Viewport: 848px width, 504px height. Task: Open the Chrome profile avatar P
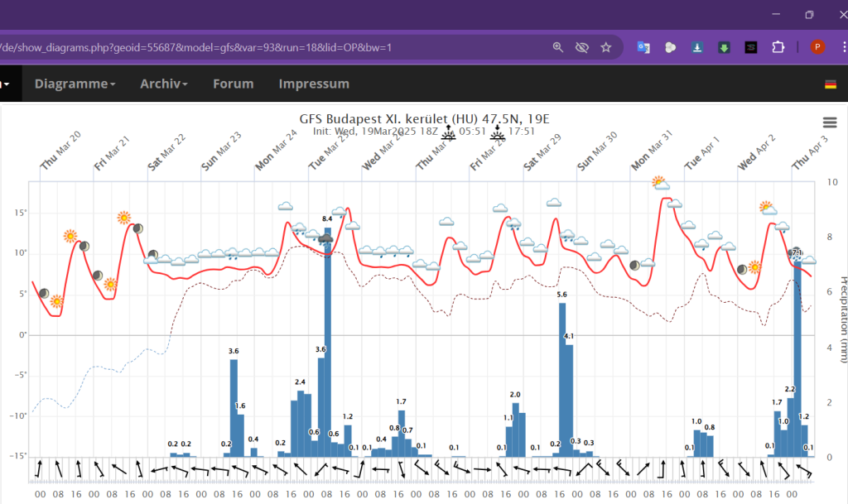point(817,47)
